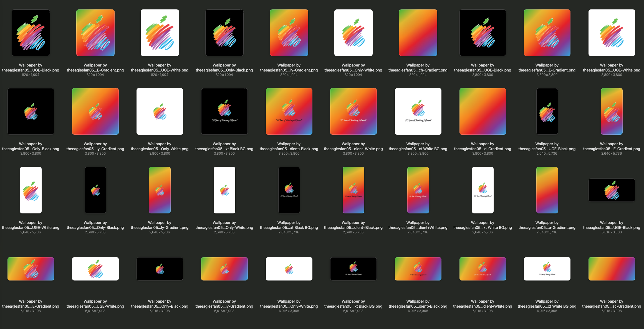Select the UGE-White thumbnail captioned 6,016×3,008
Image resolution: width=644 pixels, height=329 pixels.
[95, 269]
